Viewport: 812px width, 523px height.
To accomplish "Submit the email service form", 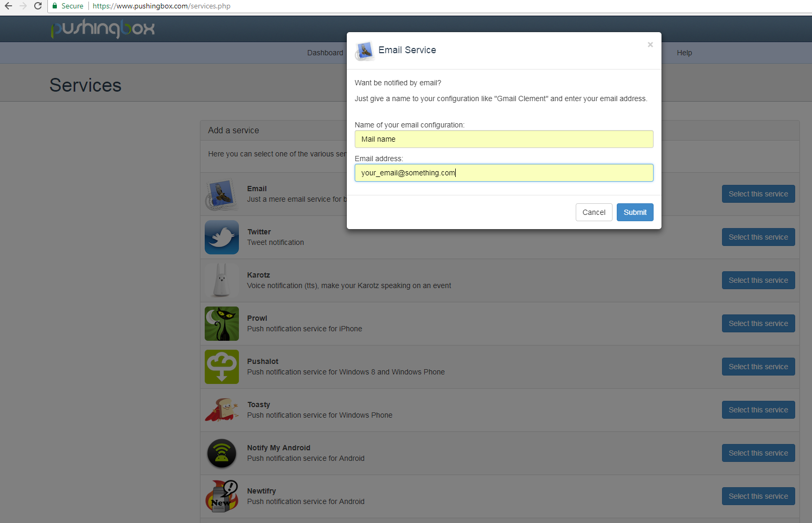I will click(635, 212).
